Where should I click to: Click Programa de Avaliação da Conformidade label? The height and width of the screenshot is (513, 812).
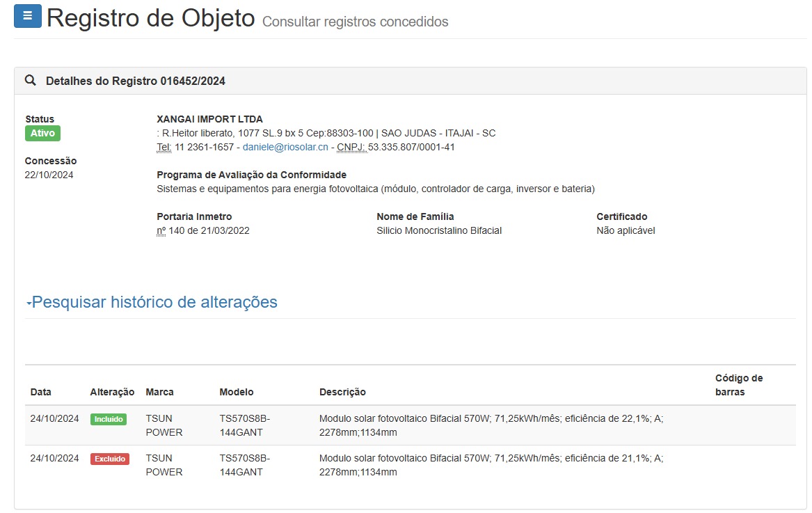click(252, 175)
